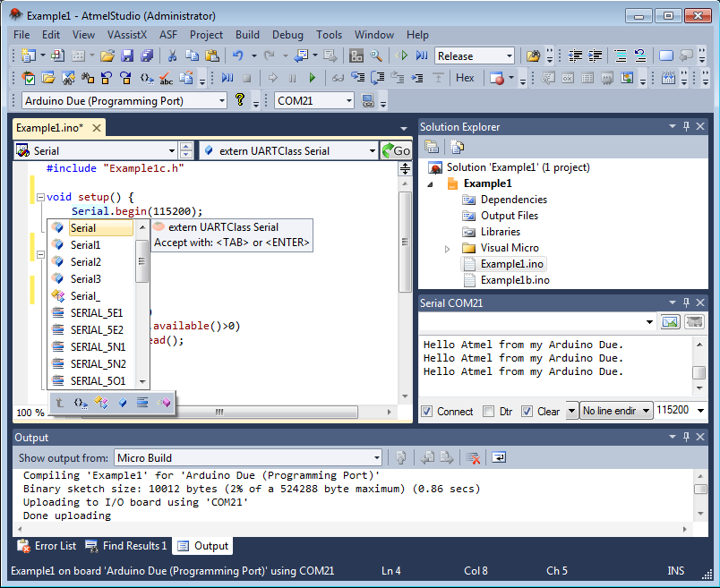Switch to the Error List tab
The width and height of the screenshot is (720, 588).
(x=47, y=545)
